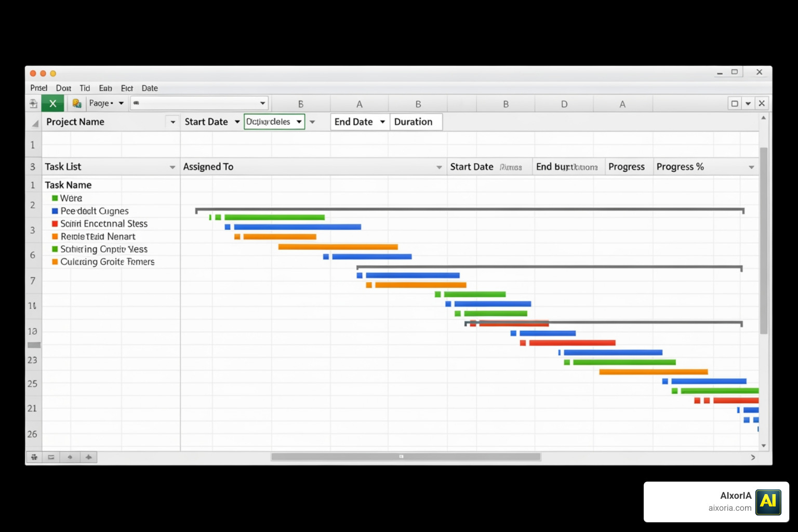Expand the Task List filter arrow
The image size is (798, 532).
[x=172, y=167]
